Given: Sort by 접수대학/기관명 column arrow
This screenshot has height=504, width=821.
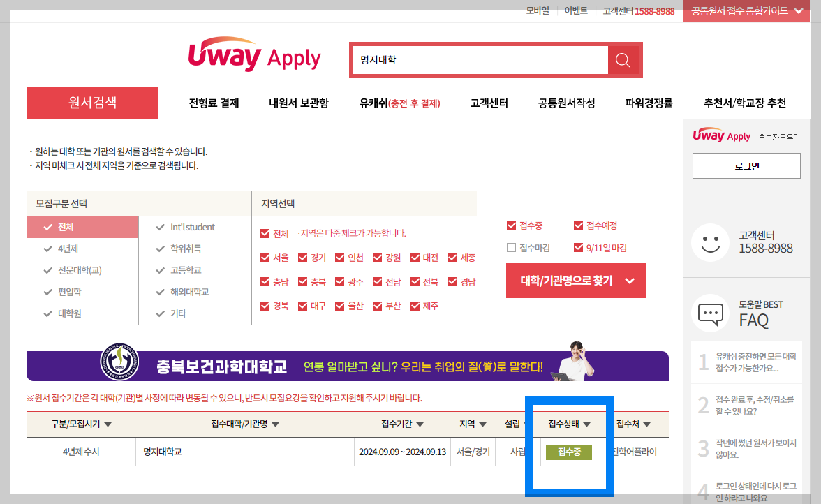Looking at the screenshot, I should click(275, 424).
